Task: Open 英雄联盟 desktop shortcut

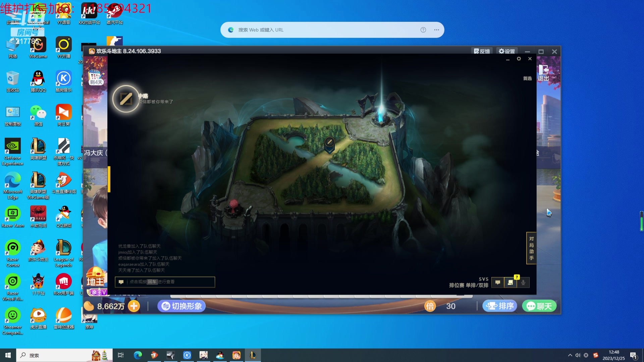Action: [38, 149]
